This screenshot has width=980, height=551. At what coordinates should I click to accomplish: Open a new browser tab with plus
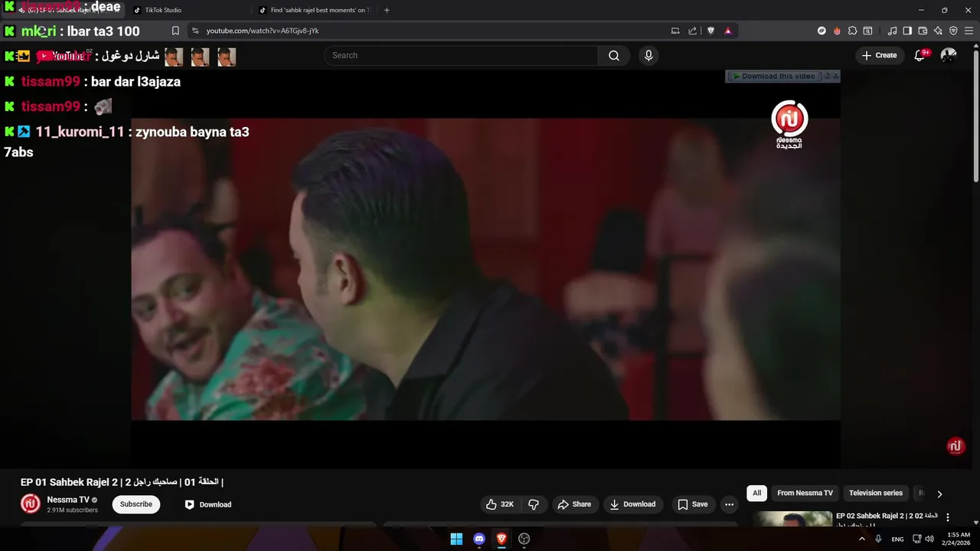(387, 10)
